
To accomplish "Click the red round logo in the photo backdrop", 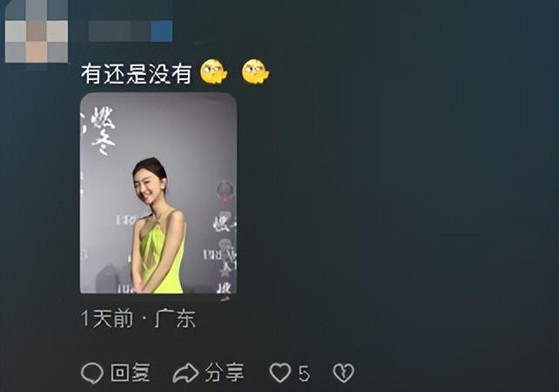I will pyautogui.click(x=225, y=191).
